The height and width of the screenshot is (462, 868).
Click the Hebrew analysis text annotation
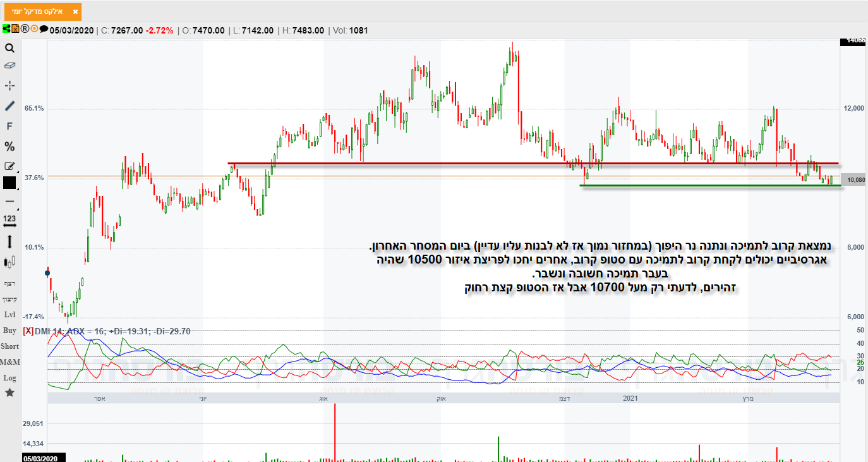[600, 265]
